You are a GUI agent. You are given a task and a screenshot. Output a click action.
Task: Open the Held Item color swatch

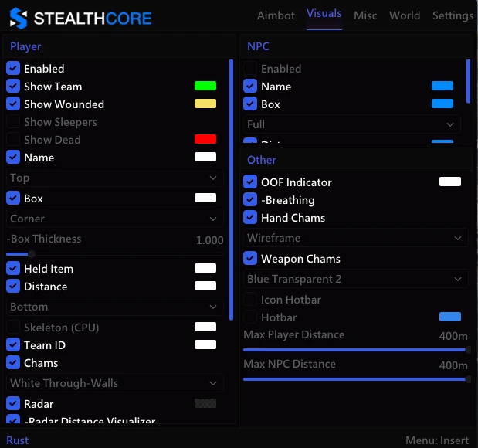click(205, 268)
